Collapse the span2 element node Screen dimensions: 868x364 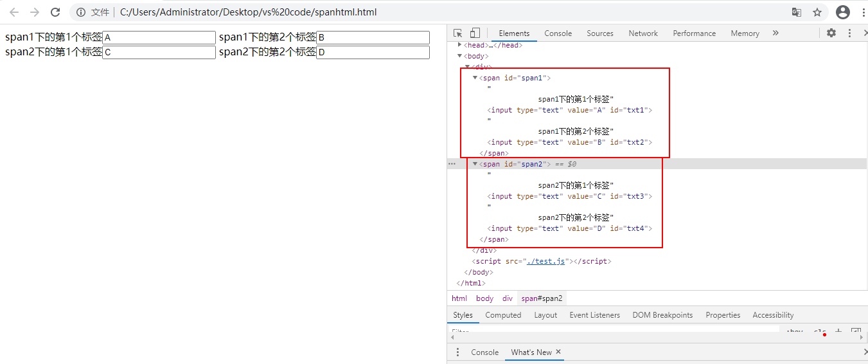click(475, 164)
